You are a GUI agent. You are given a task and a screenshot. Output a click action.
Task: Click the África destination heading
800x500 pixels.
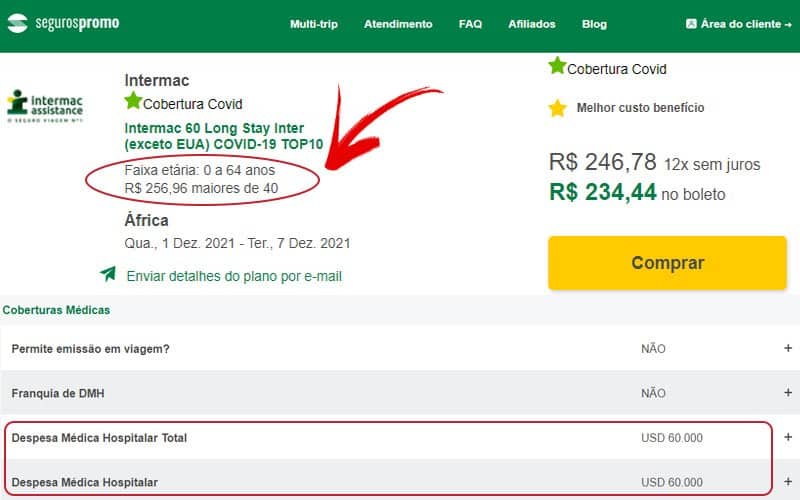pyautogui.click(x=146, y=220)
